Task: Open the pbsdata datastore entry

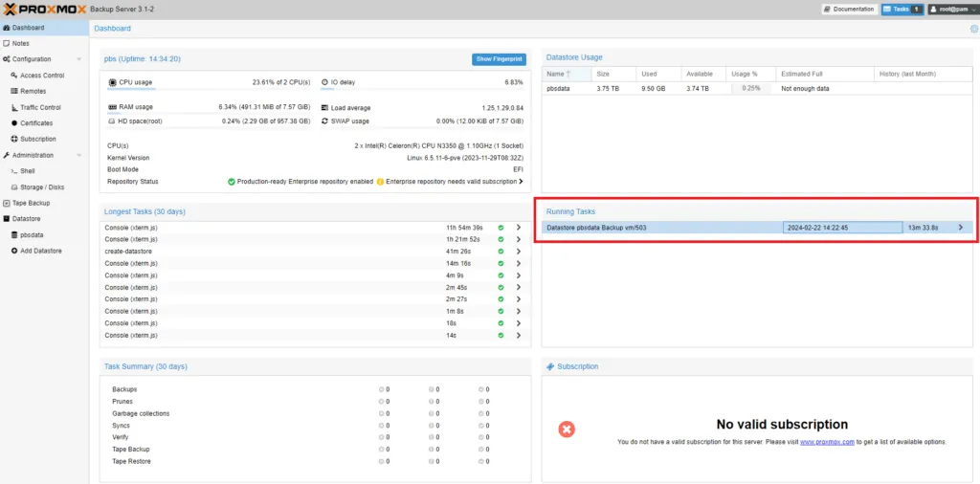Action: [x=32, y=235]
